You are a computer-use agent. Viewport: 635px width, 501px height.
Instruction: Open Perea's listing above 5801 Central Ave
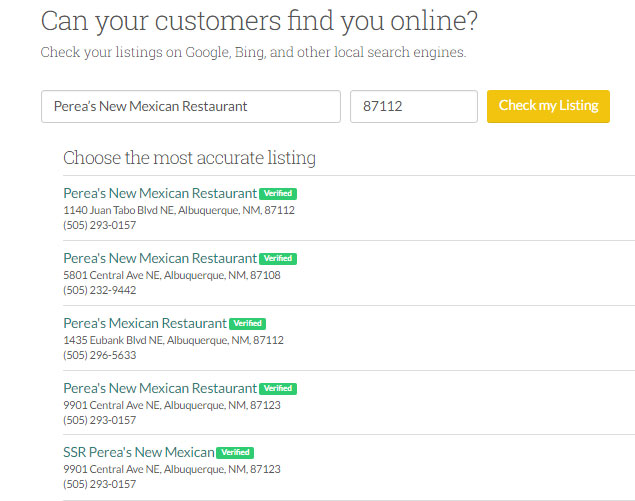point(160,258)
